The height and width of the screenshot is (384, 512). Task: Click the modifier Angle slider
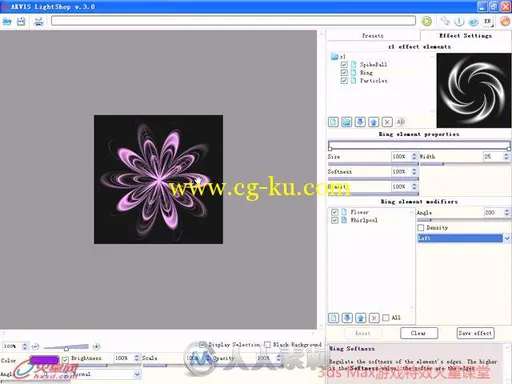[x=463, y=220]
